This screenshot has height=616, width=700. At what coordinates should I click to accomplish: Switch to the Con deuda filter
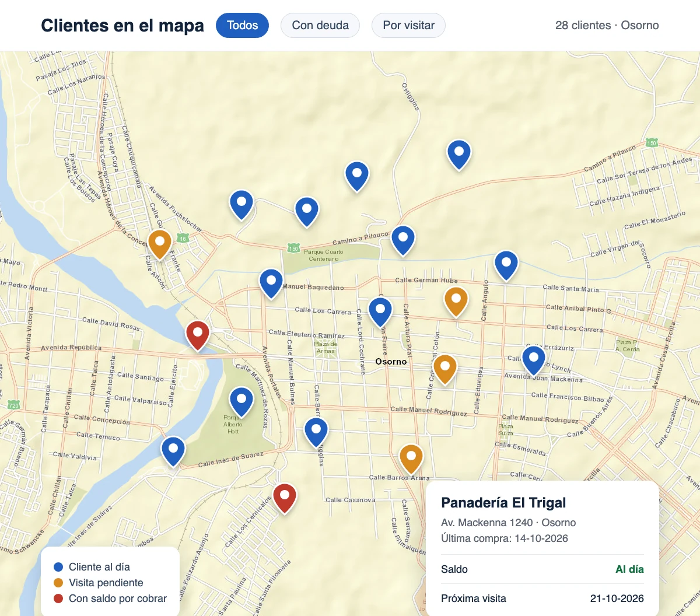(320, 25)
